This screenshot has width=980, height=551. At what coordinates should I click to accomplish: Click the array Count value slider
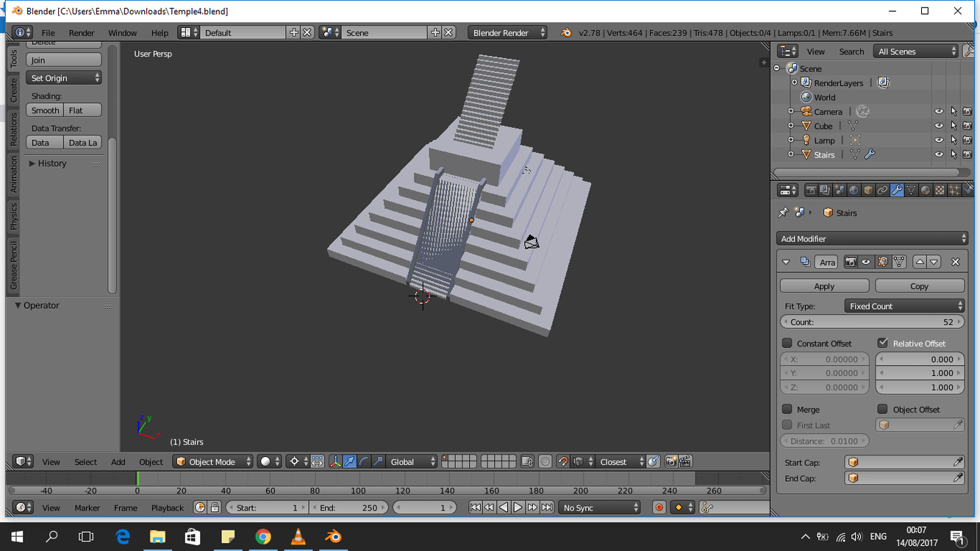872,322
